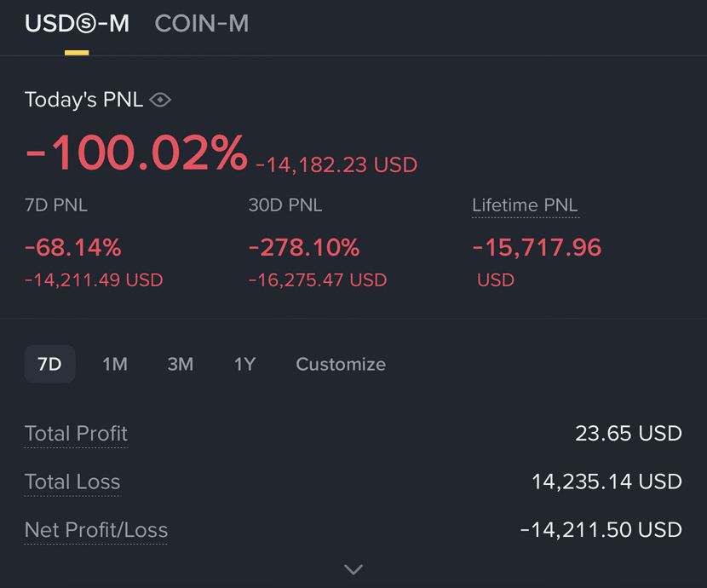The image size is (707, 588).
Task: Click the Total Loss underlined label
Action: point(72,481)
